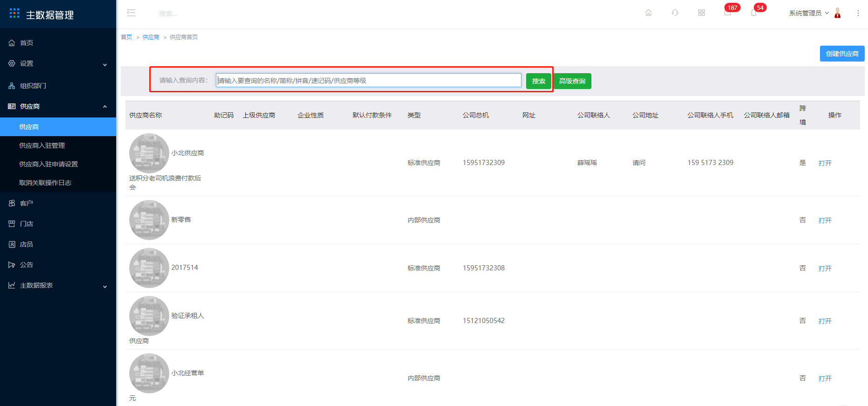Click the mobile number 159 5173 2309
Screen dimensions: 868x406
pyautogui.click(x=710, y=163)
